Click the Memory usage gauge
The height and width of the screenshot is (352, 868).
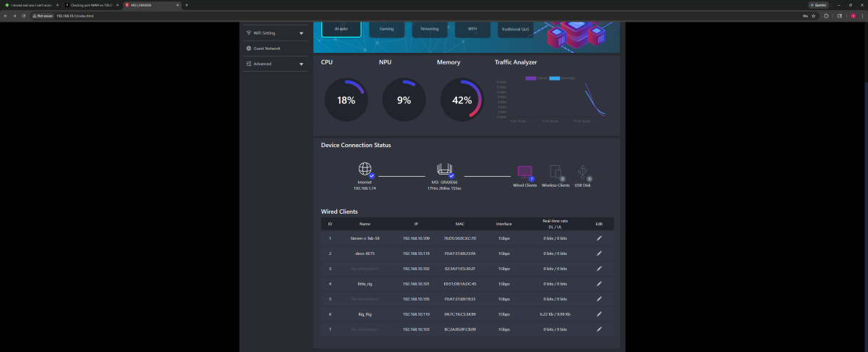tap(461, 101)
